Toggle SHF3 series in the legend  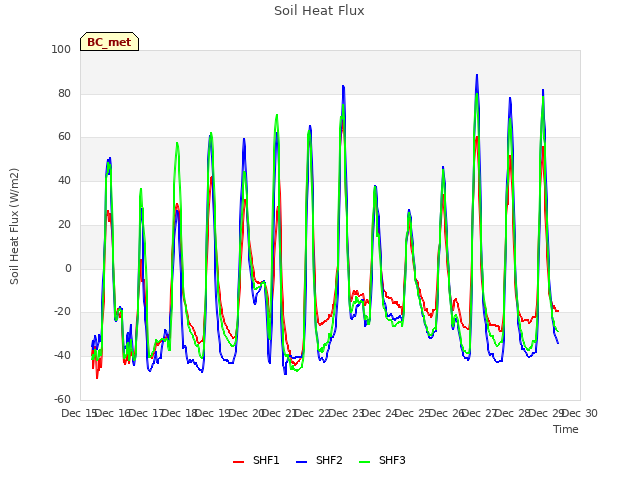[382, 460]
